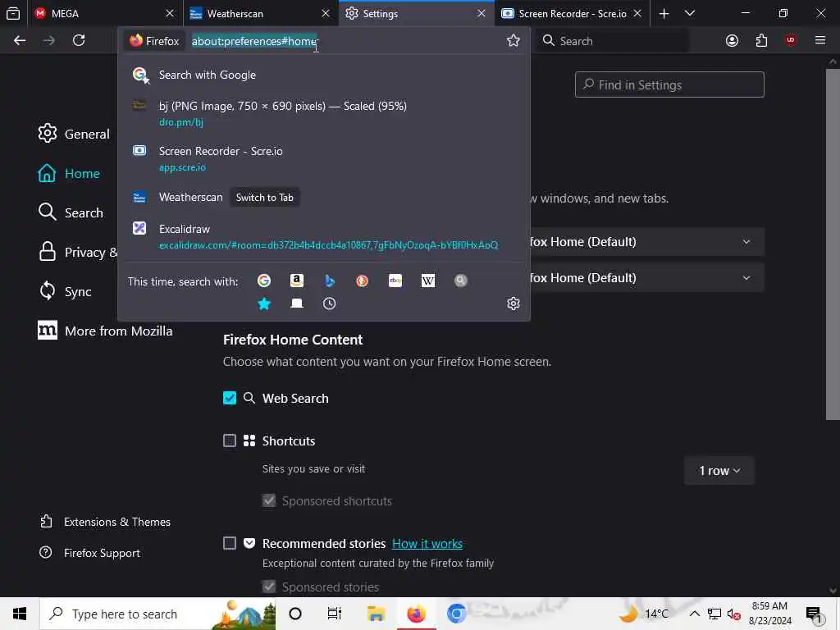Open the Screen Recorder - Scre.io suggestion
840x630 pixels.
(x=323, y=158)
